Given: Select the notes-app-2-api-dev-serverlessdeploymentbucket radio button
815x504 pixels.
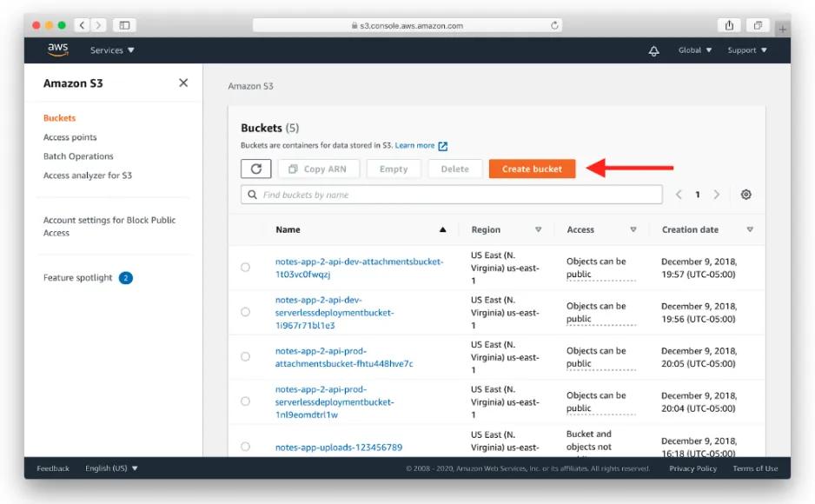Looking at the screenshot, I should (245, 312).
